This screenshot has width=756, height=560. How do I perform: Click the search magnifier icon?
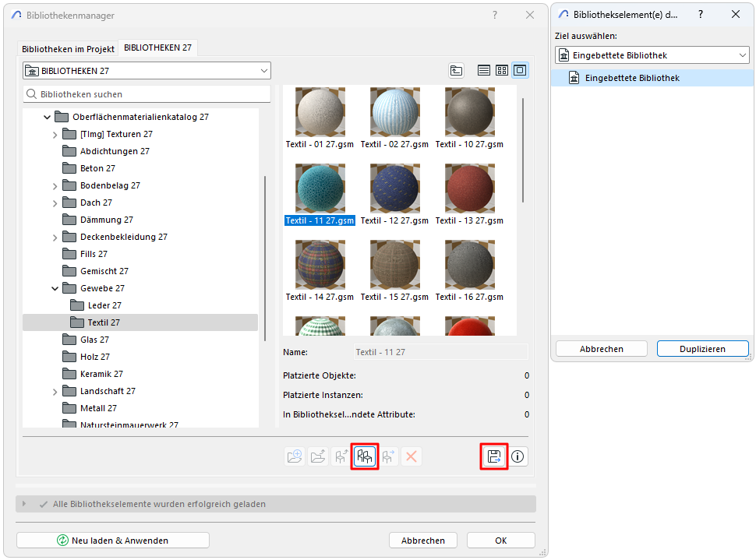click(x=31, y=94)
